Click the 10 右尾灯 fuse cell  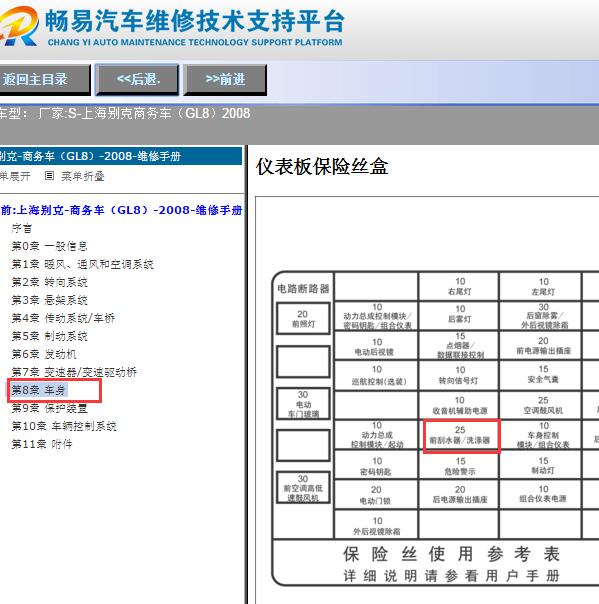(x=459, y=286)
